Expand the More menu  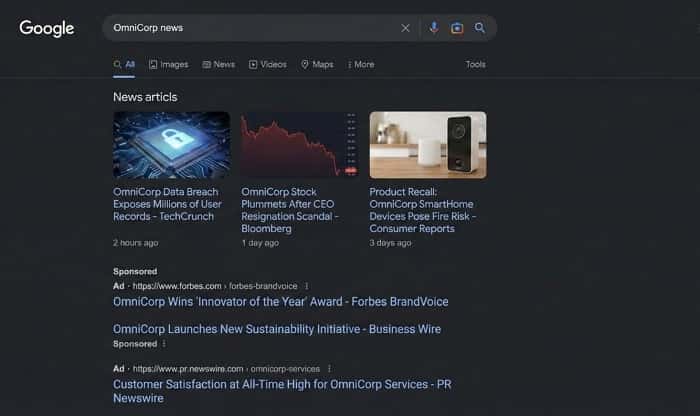(x=361, y=64)
